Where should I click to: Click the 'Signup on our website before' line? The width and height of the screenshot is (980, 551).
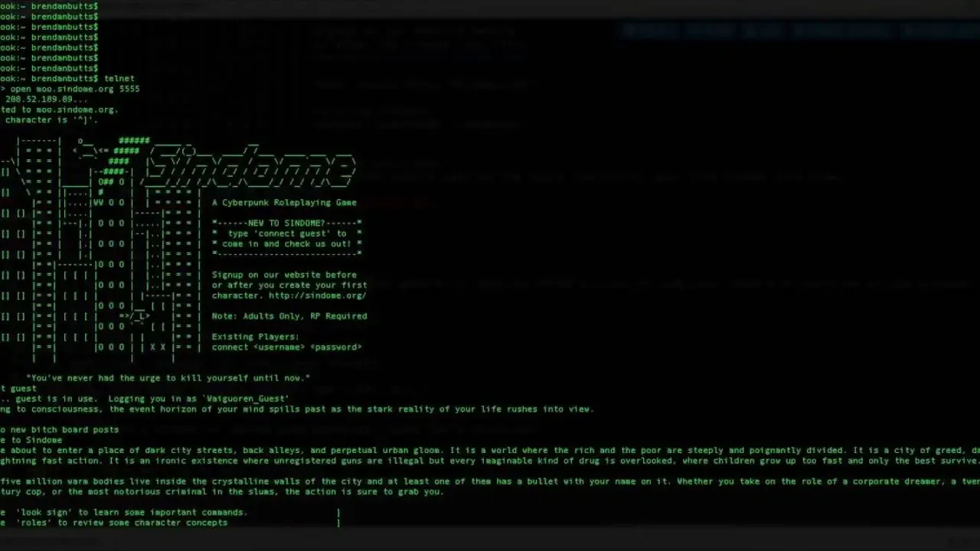(284, 275)
